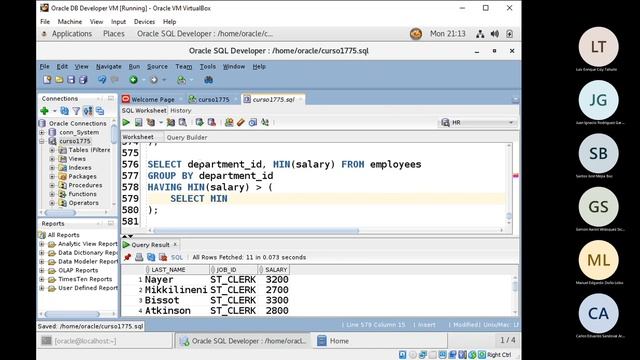The height and width of the screenshot is (360, 640).
Task: Expand the Analytic View Reports folder
Action: (x=42, y=244)
